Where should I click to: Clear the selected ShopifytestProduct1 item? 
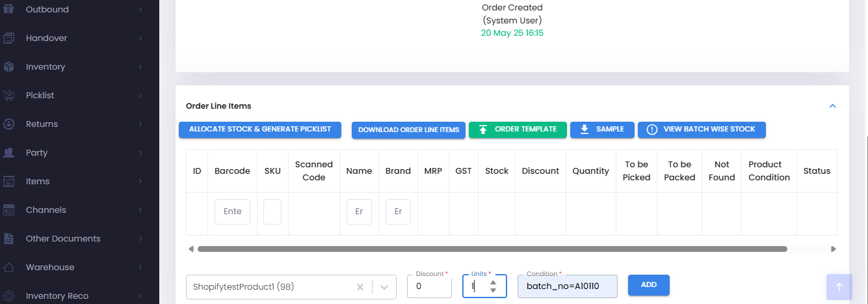360,287
